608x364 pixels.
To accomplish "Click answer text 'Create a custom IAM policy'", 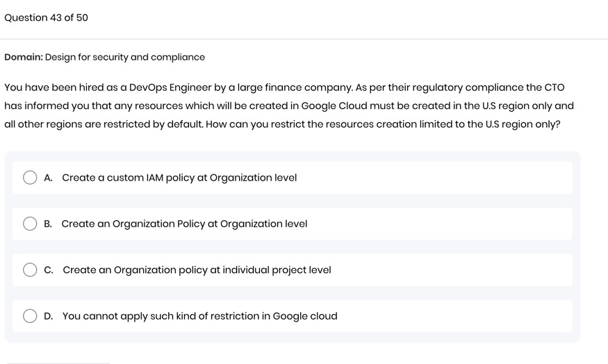I will (179, 178).
